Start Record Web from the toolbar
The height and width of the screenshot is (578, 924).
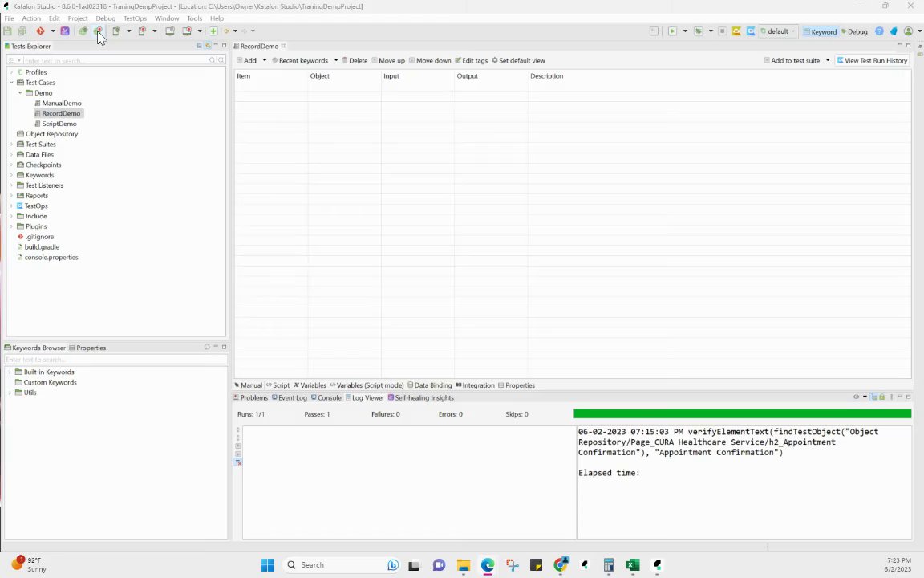[x=98, y=31]
